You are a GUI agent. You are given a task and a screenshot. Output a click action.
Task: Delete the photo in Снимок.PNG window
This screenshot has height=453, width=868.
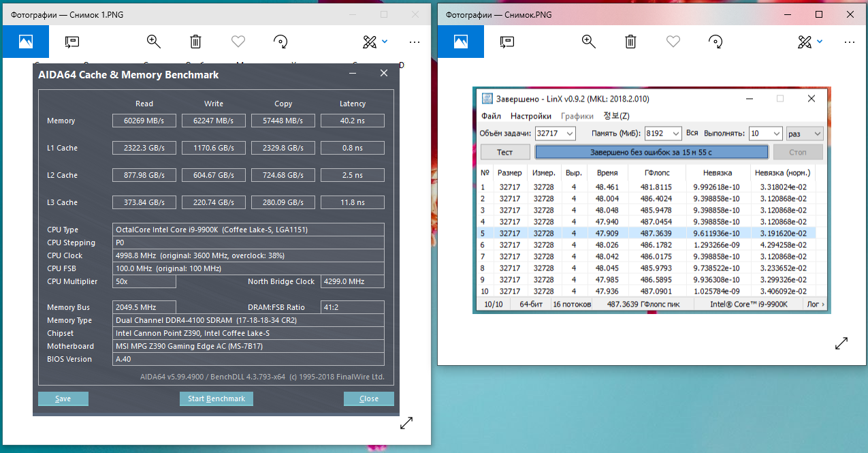631,42
